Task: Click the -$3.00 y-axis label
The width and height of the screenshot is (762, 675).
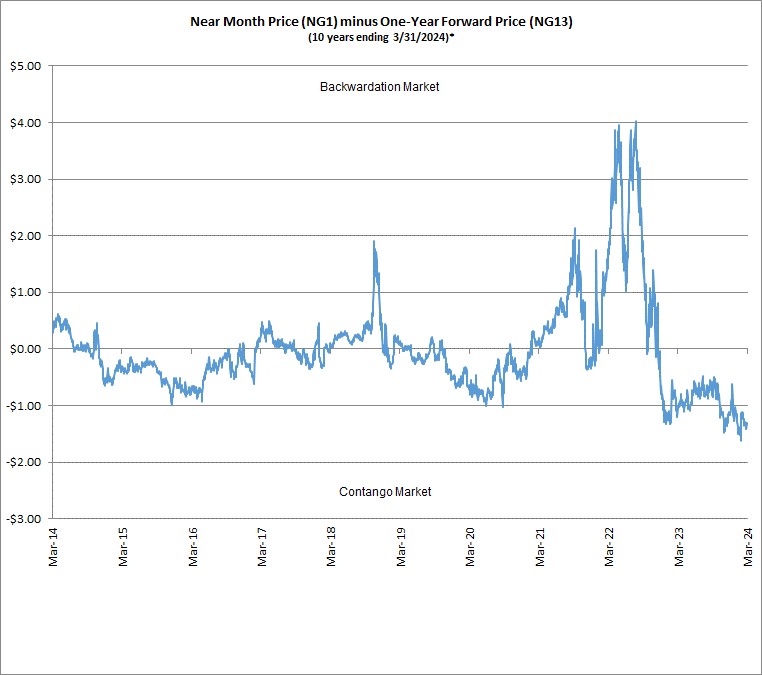Action: coord(24,519)
